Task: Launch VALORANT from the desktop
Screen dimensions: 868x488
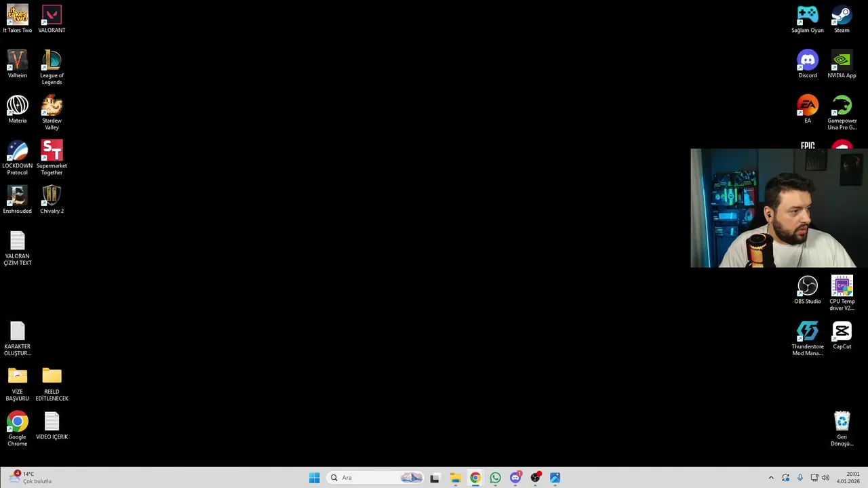Action: pyautogui.click(x=52, y=19)
